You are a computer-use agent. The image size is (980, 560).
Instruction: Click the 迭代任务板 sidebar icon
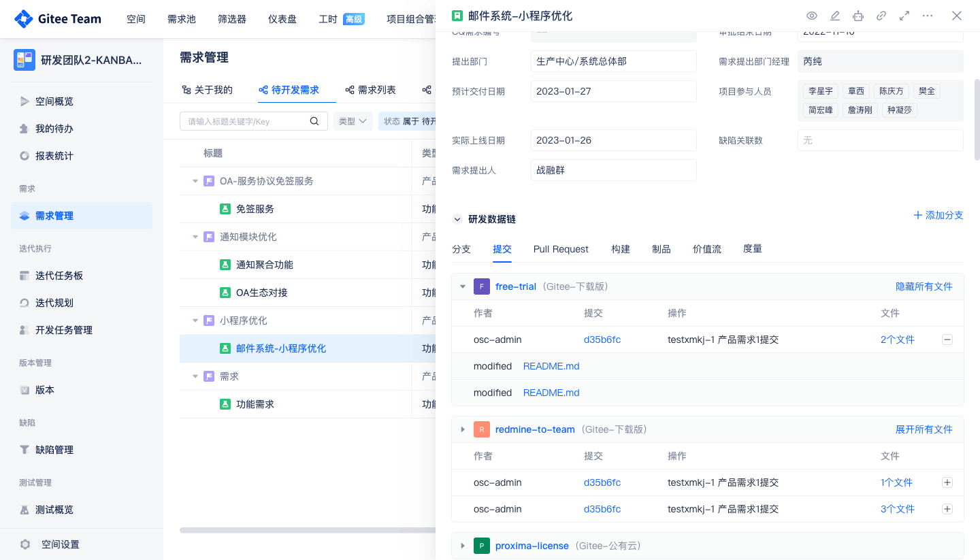(x=24, y=276)
